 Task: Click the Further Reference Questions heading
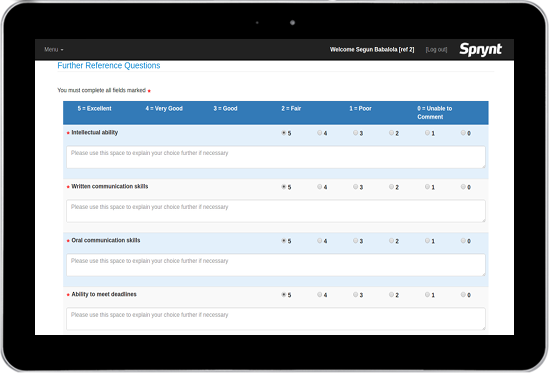click(x=109, y=65)
